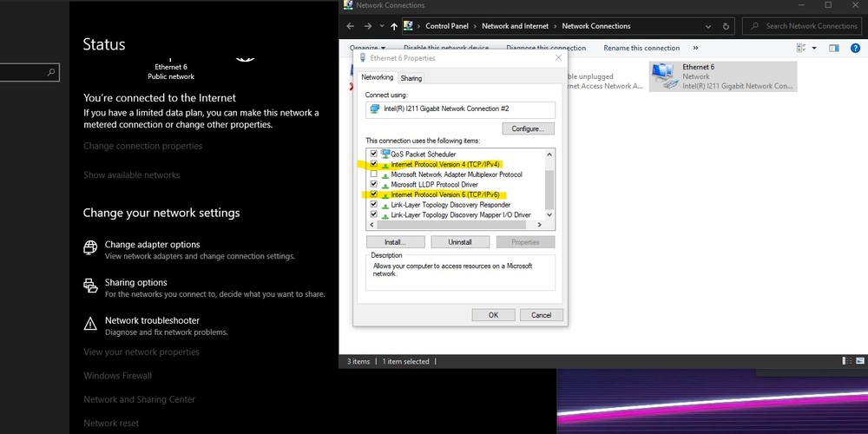Open Network and Sharing Center link
868x434 pixels.
point(139,399)
